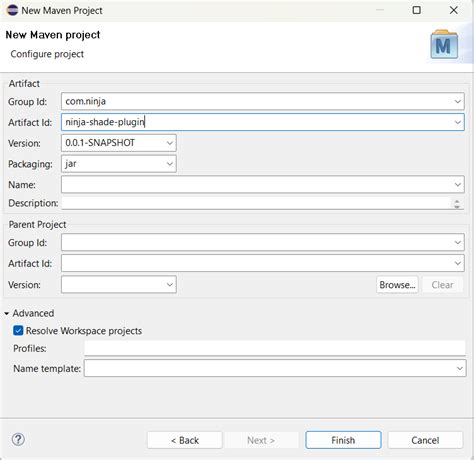Collapse the Advanced section

coord(7,313)
